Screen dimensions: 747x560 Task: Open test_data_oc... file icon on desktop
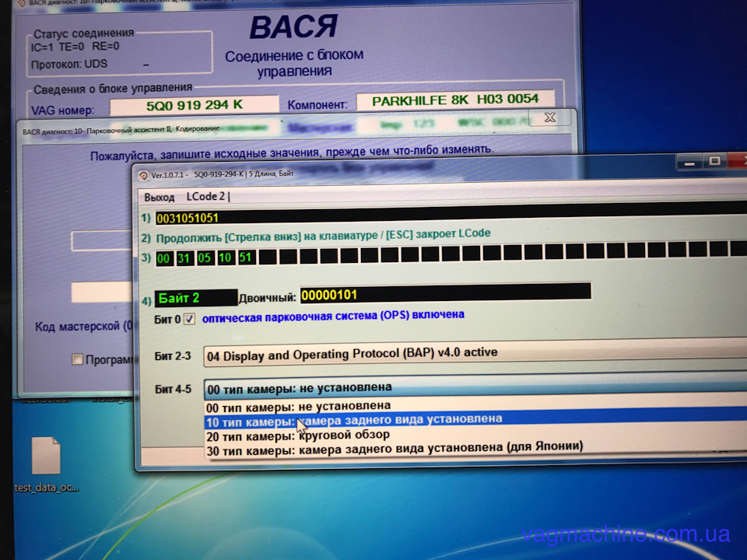click(46, 464)
